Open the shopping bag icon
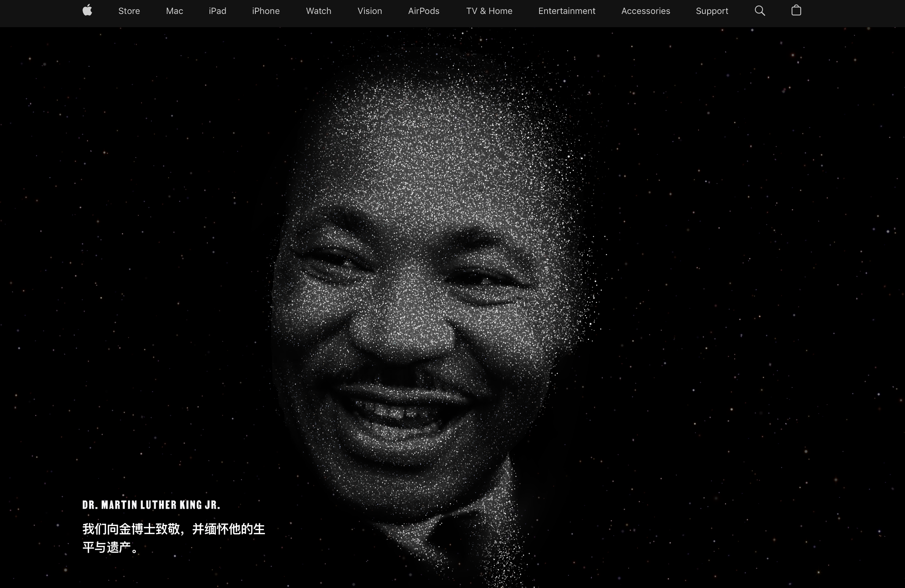Viewport: 905px width, 588px height. pyautogui.click(x=796, y=11)
